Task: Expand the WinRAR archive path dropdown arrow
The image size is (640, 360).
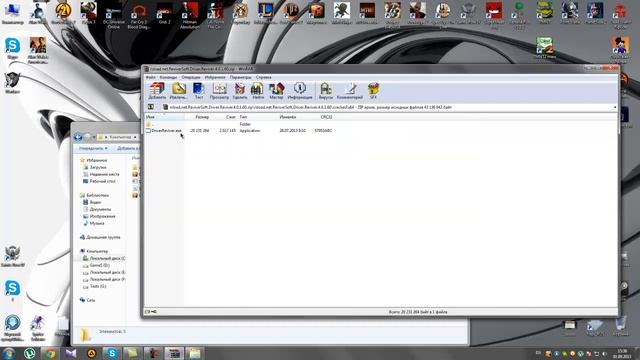Action: point(615,107)
